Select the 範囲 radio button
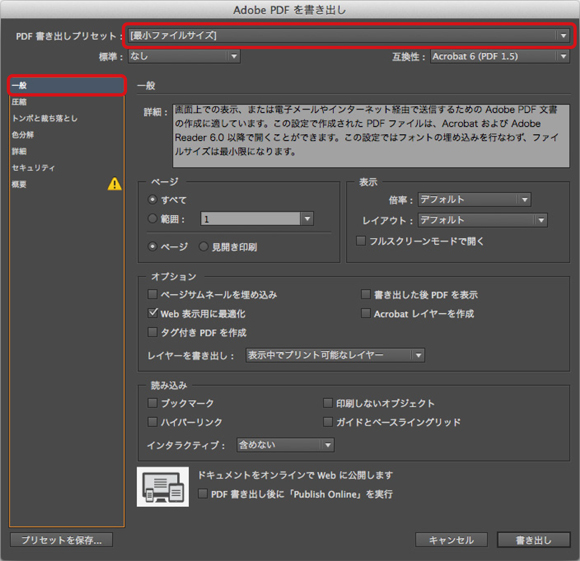The image size is (580, 561). 152,219
